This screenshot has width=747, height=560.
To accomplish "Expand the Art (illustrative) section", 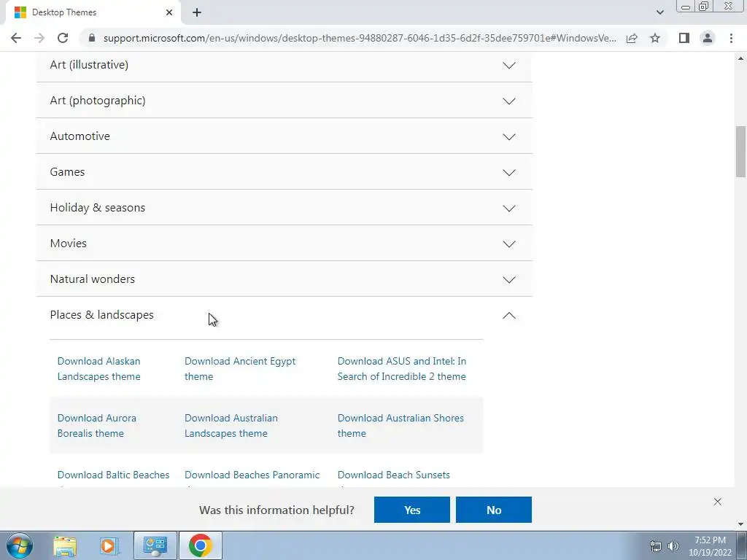I will click(x=284, y=65).
